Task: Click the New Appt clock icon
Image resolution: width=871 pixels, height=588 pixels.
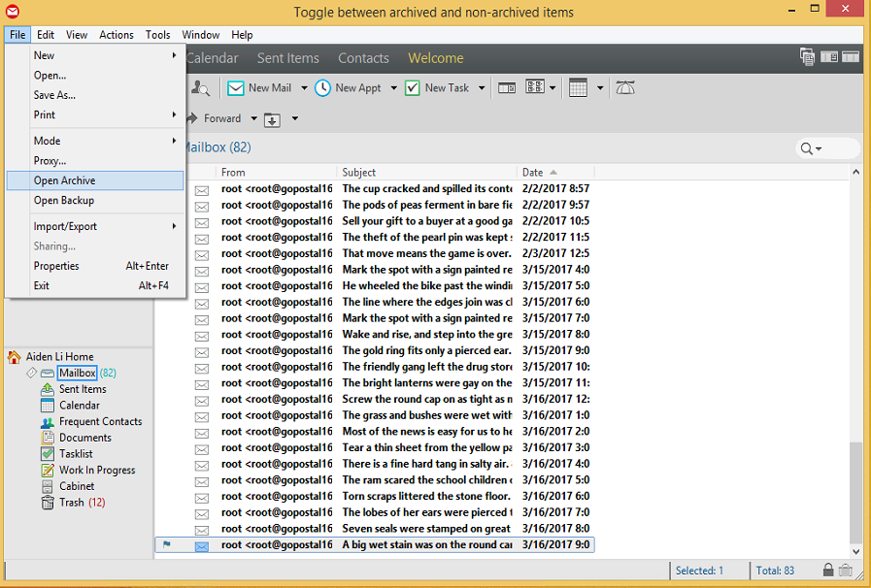Action: pyautogui.click(x=322, y=88)
